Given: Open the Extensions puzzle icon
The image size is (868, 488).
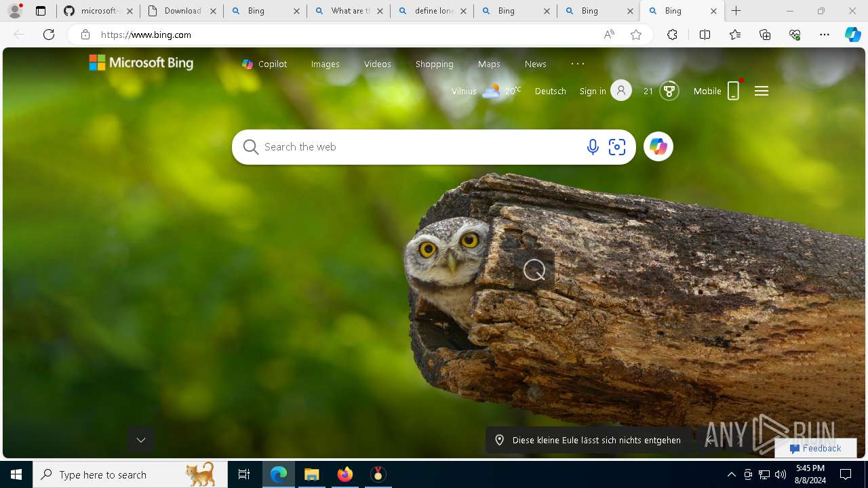Looking at the screenshot, I should 672,35.
